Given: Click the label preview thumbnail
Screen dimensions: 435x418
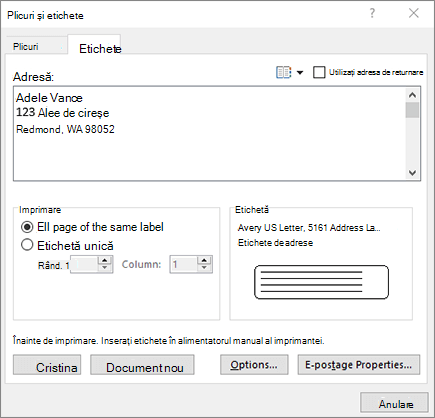Looking at the screenshot, I should 321,282.
